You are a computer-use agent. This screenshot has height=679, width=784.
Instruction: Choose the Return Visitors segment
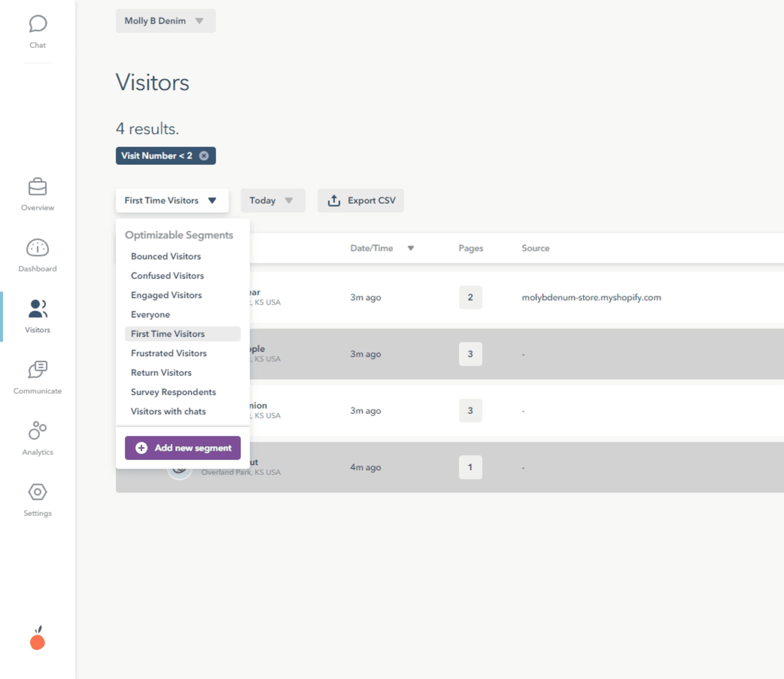coord(161,372)
